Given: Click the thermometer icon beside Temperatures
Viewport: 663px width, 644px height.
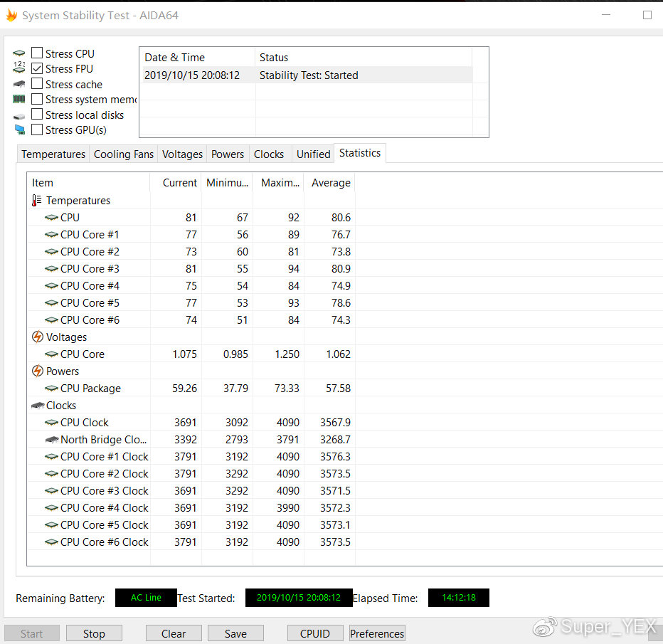Looking at the screenshot, I should (x=37, y=201).
